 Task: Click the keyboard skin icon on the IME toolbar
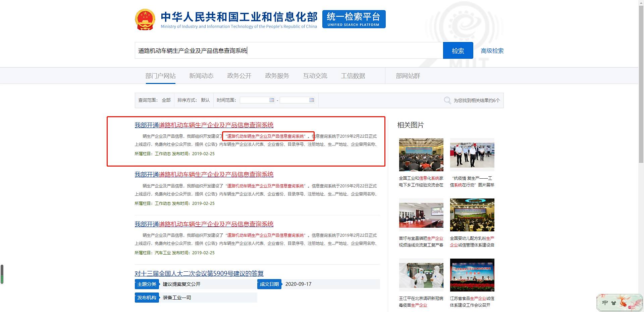[613, 303]
